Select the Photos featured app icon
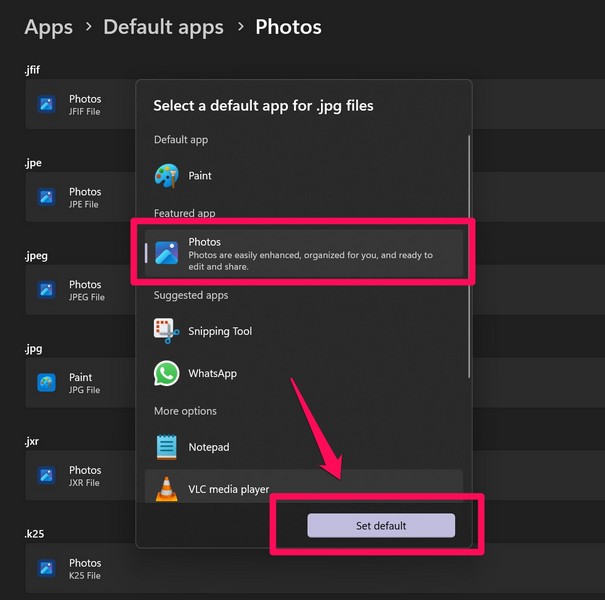The image size is (605, 600). coord(167,254)
